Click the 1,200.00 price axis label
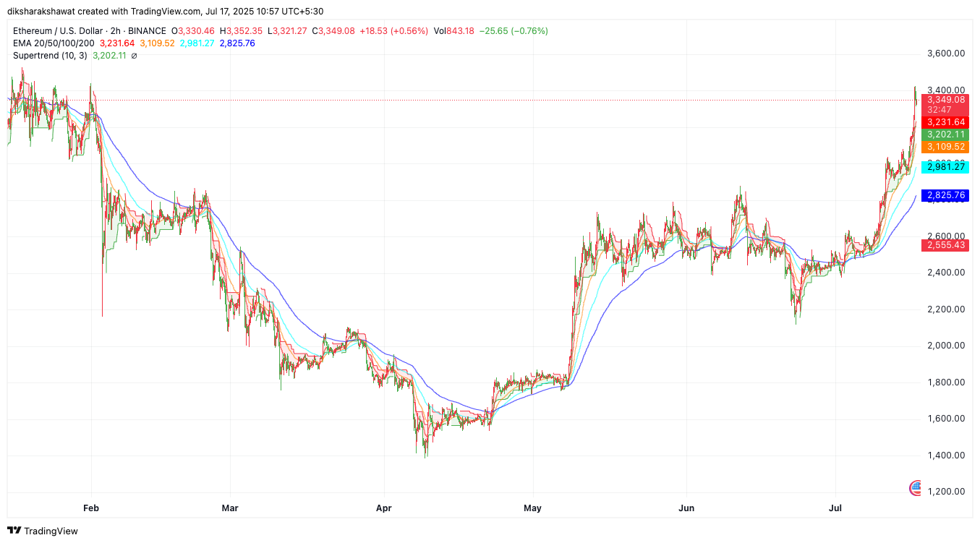The height and width of the screenshot is (543, 980). (946, 492)
